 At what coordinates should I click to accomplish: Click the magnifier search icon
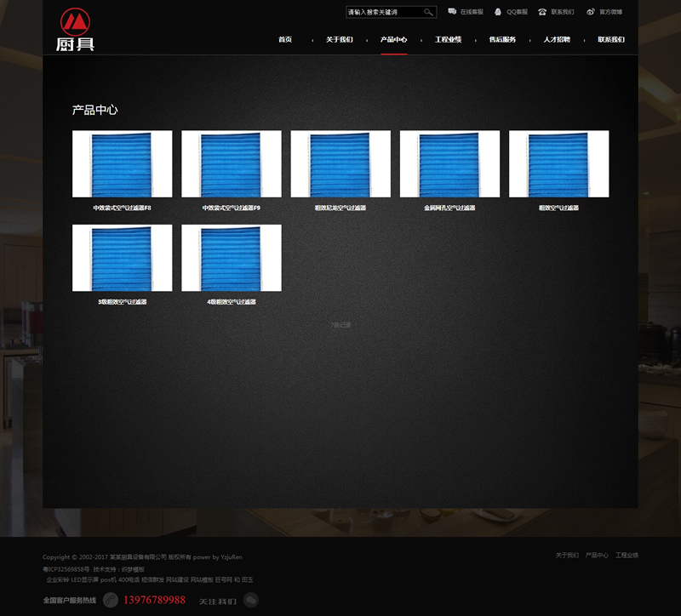click(x=428, y=12)
